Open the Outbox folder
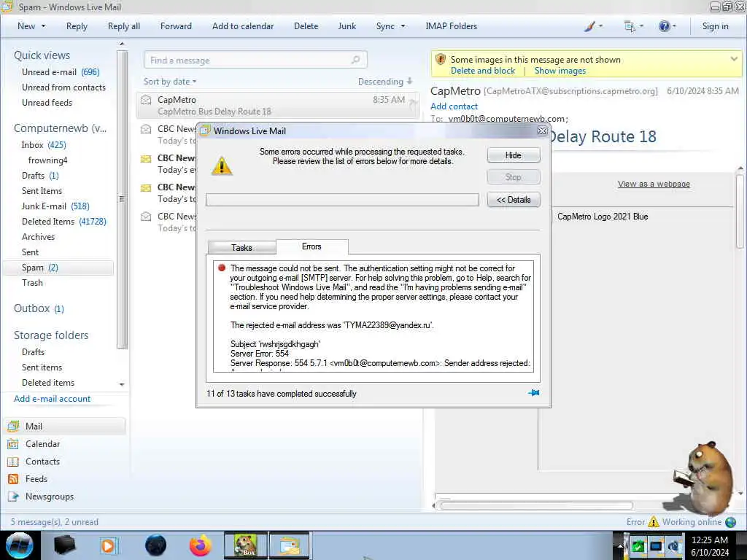The image size is (747, 560). pos(39,308)
